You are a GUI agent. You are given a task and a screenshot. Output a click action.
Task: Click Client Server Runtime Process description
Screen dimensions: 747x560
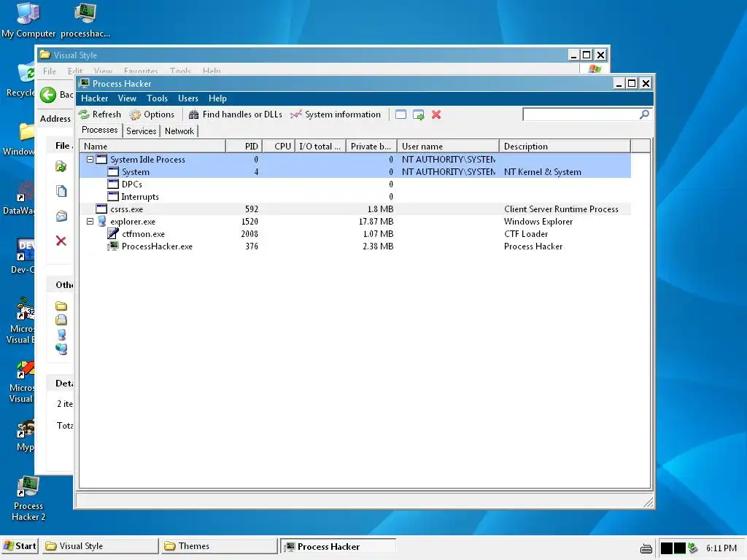pos(561,209)
